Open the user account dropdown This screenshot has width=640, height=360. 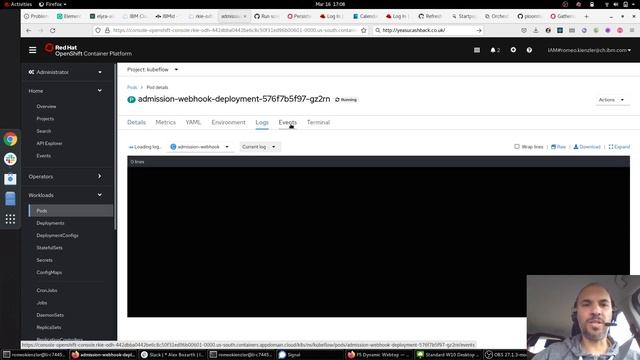589,50
